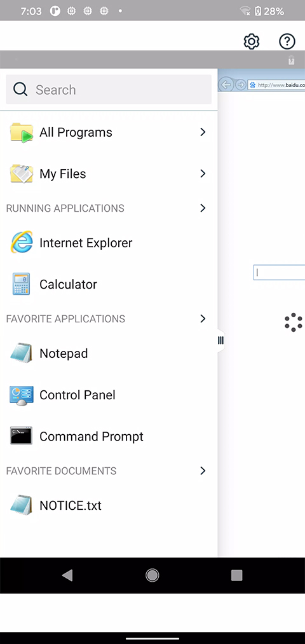Expand the All Programs chevron
The height and width of the screenshot is (644, 305).
(202, 132)
